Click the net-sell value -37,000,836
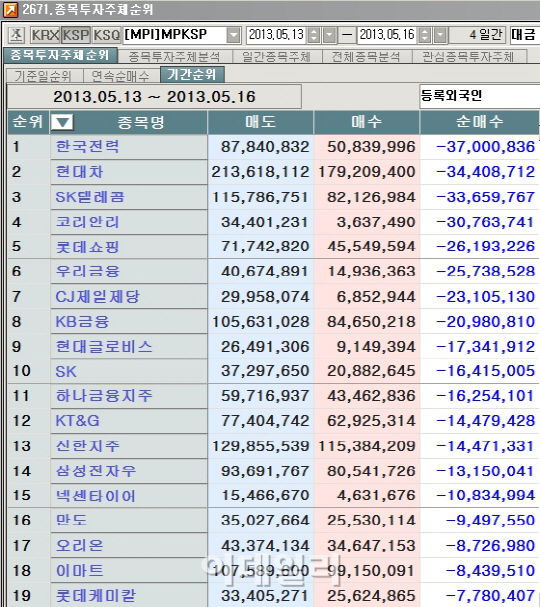The image size is (540, 607). 485,147
